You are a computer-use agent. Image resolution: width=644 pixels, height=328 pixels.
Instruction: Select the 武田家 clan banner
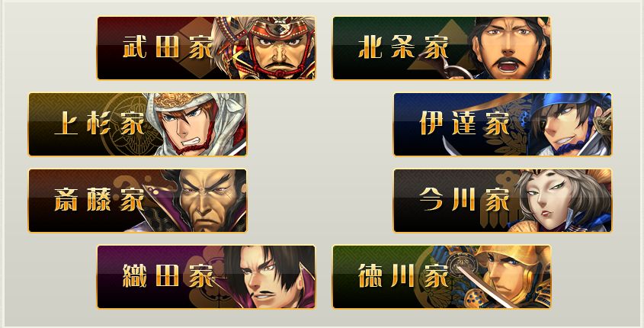pos(207,48)
